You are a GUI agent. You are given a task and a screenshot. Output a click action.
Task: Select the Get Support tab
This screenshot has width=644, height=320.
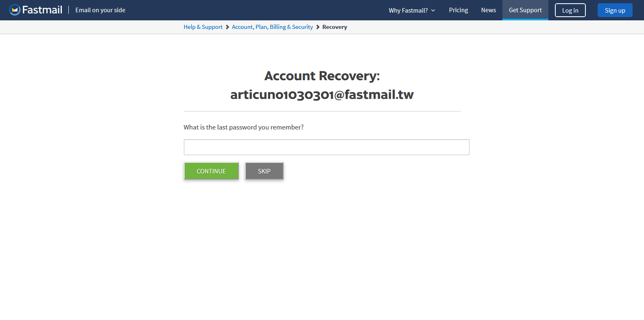525,10
